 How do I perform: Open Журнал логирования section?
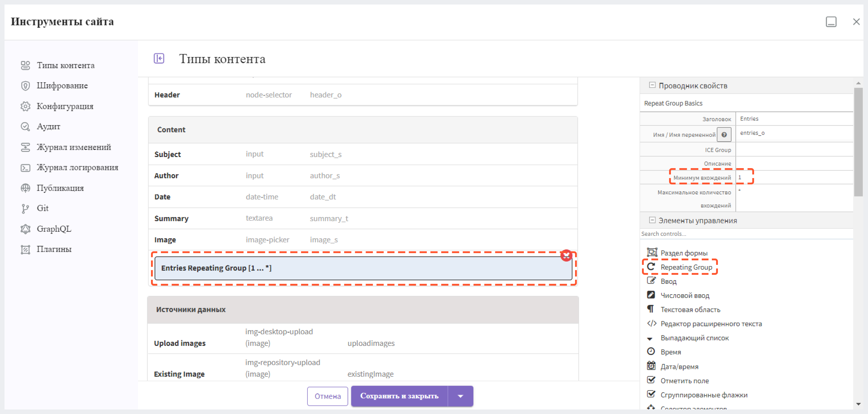pyautogui.click(x=77, y=168)
